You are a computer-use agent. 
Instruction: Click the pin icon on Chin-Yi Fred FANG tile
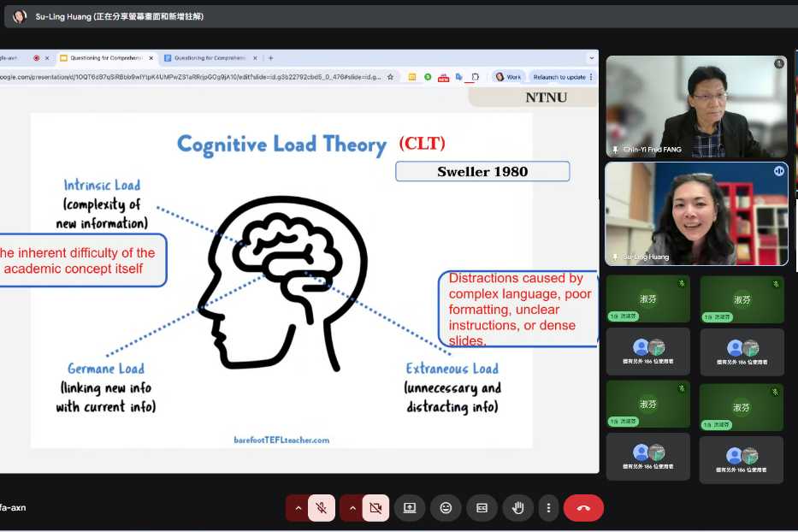615,150
